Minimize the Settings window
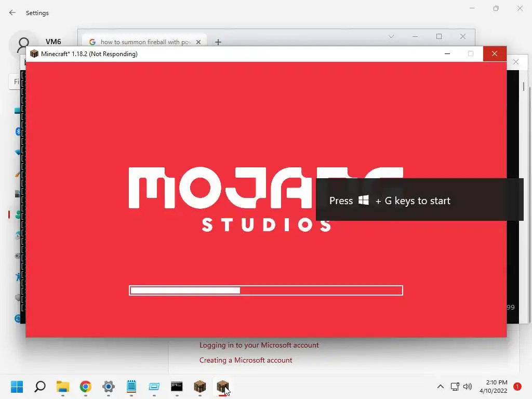Image resolution: width=532 pixels, height=399 pixels. pos(472,8)
